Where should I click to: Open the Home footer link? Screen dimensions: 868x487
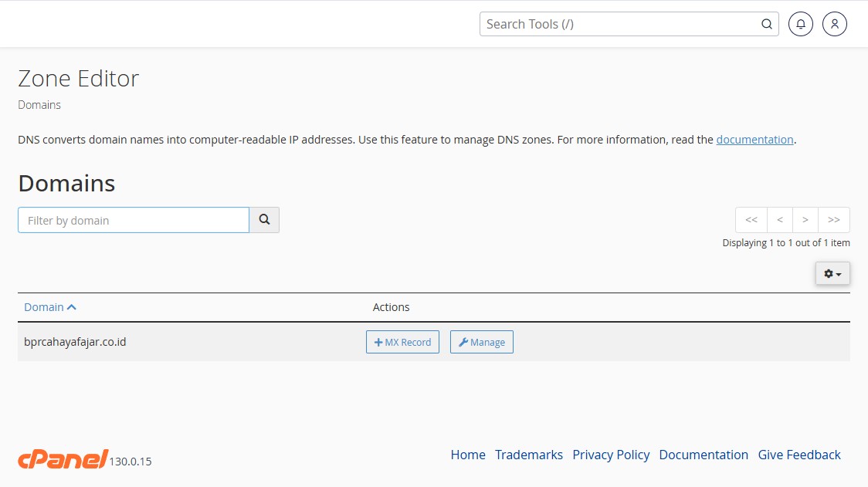click(x=468, y=455)
